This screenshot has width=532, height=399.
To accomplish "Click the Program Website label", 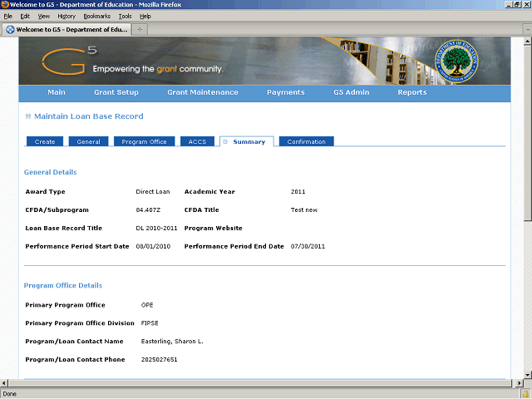I will pos(213,229).
